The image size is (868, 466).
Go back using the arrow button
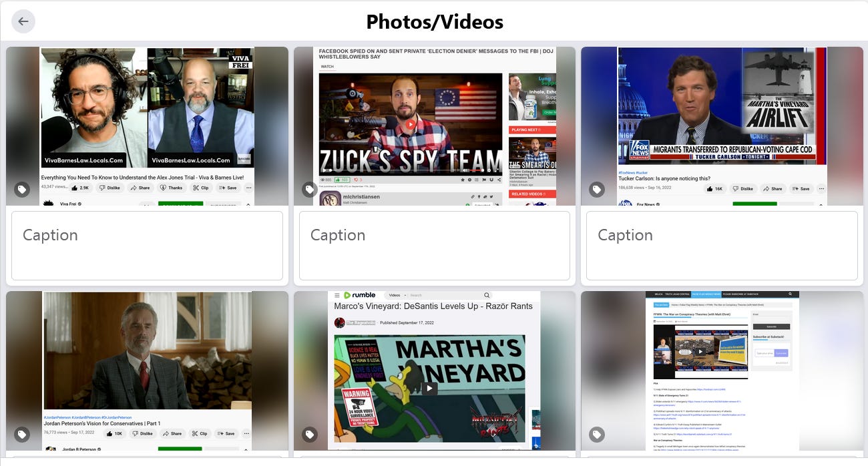[x=23, y=21]
